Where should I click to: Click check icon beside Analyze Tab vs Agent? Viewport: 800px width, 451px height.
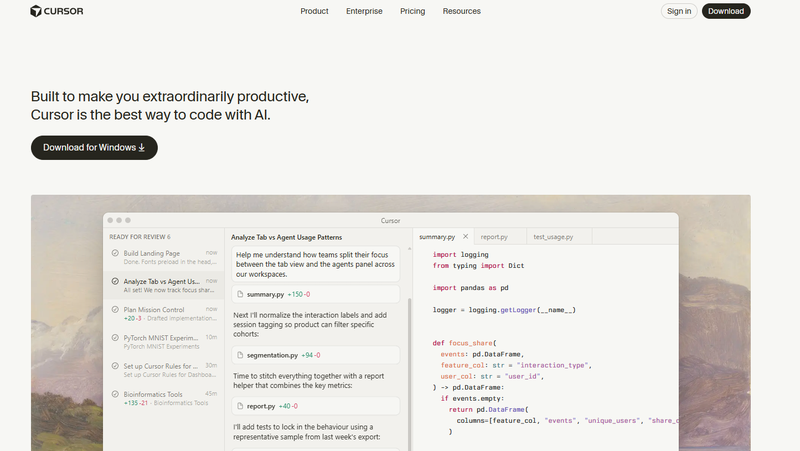point(115,281)
